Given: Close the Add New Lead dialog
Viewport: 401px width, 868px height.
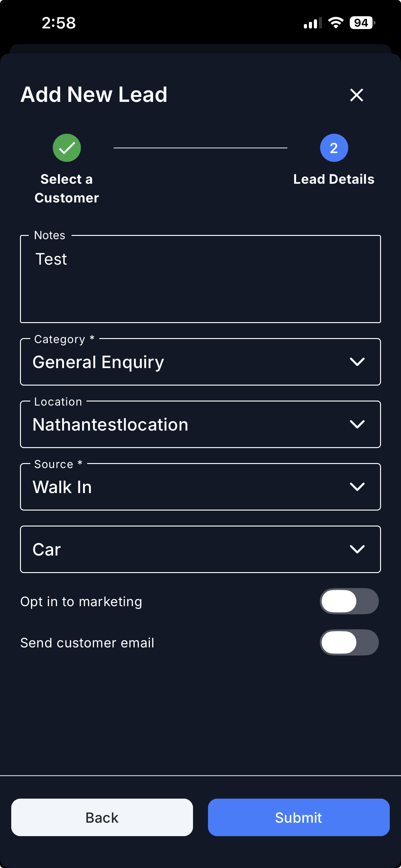Looking at the screenshot, I should pyautogui.click(x=356, y=95).
